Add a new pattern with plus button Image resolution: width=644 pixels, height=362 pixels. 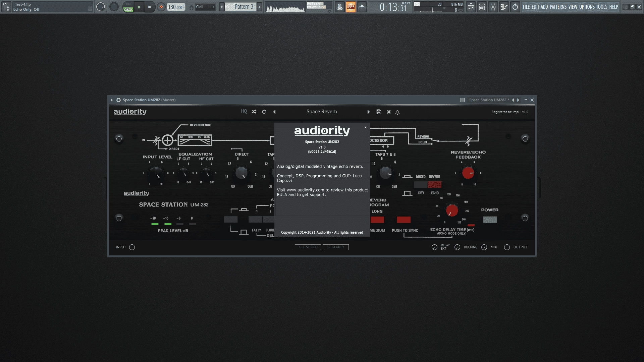point(259,7)
